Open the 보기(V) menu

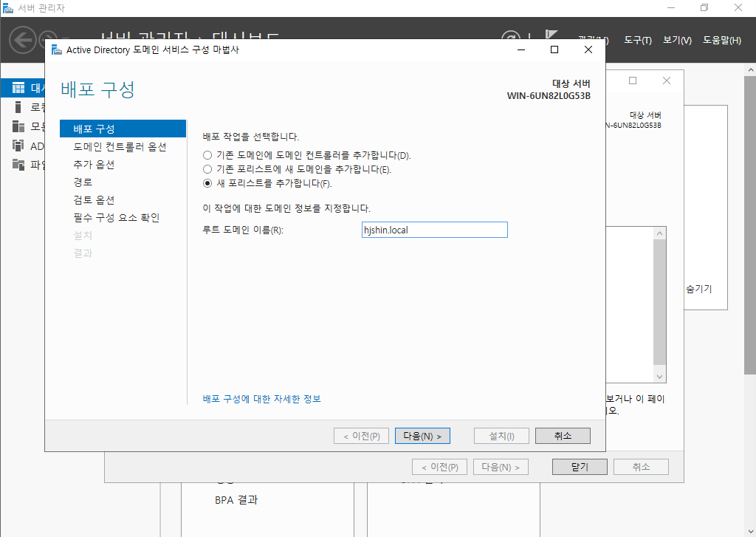677,41
